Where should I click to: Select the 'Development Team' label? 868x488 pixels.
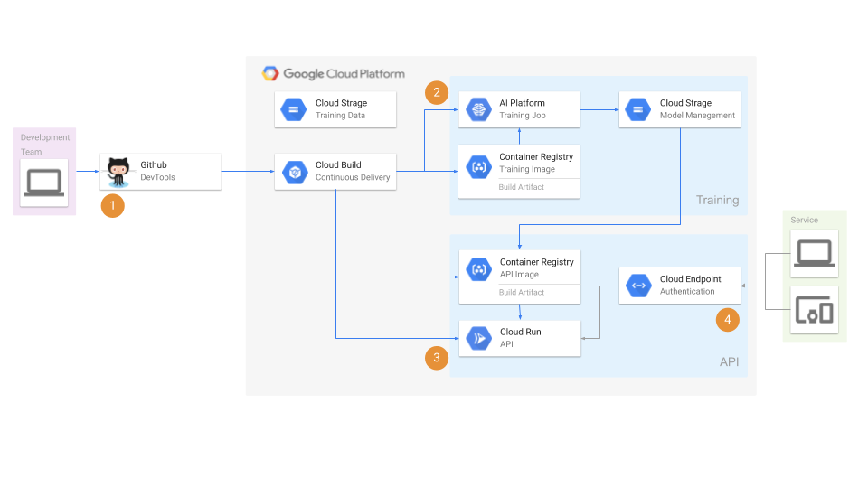coord(45,145)
